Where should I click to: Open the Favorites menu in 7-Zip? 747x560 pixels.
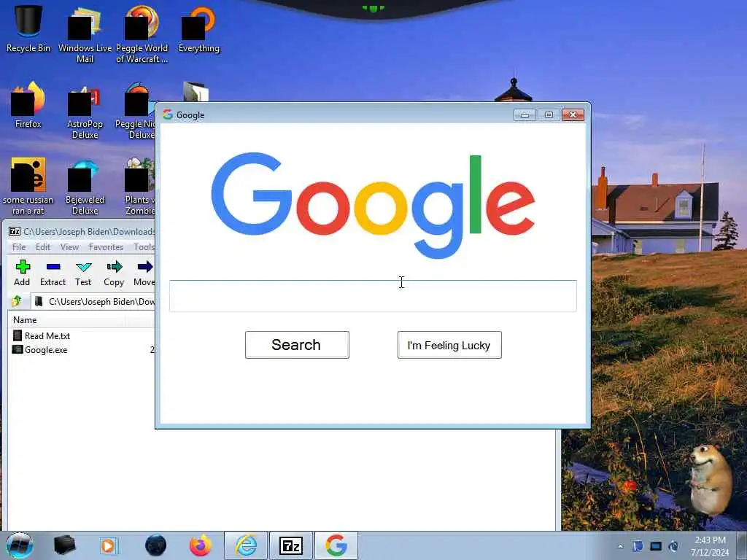click(x=106, y=246)
